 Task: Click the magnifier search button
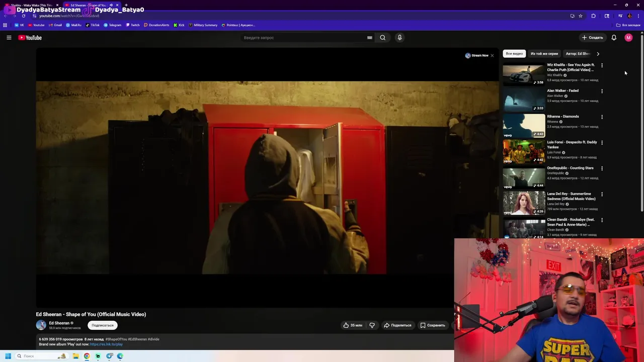point(383,38)
